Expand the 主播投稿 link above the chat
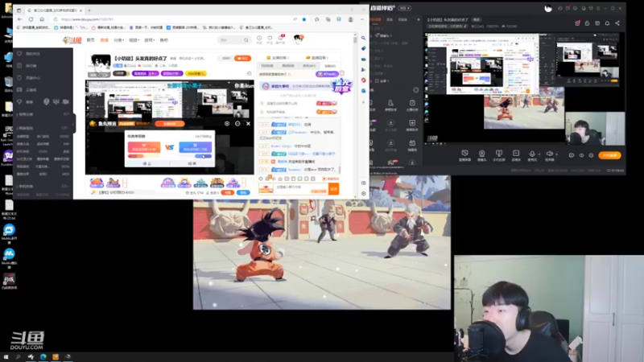644x362 pixels. pyautogui.click(x=278, y=58)
